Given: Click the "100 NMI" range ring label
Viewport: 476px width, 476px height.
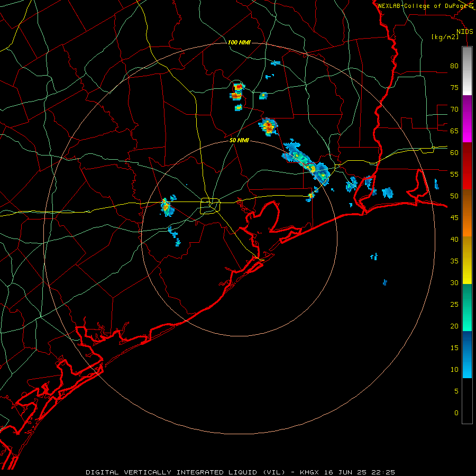Looking at the screenshot, I should (x=239, y=42).
